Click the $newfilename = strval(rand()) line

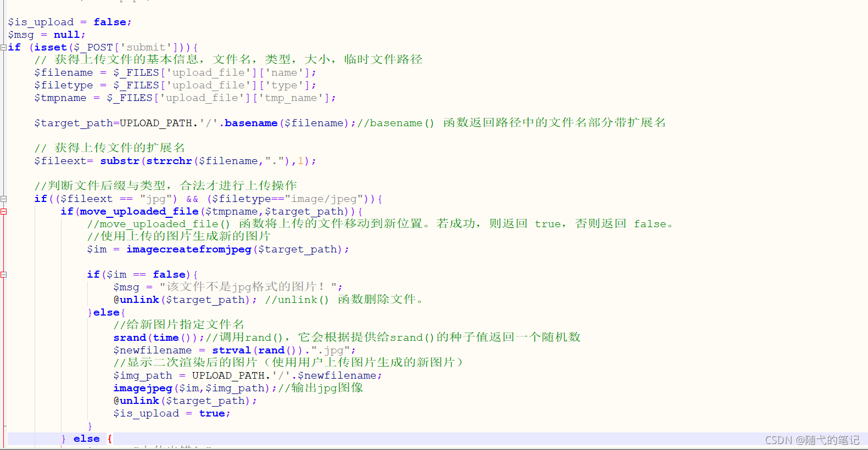pos(234,350)
